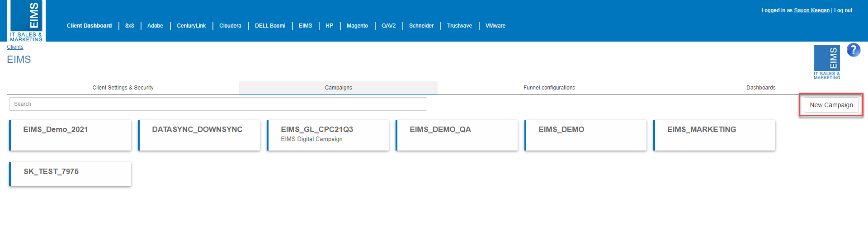Open the Magento client link
Image resolution: width=868 pixels, height=231 pixels.
(x=357, y=26)
